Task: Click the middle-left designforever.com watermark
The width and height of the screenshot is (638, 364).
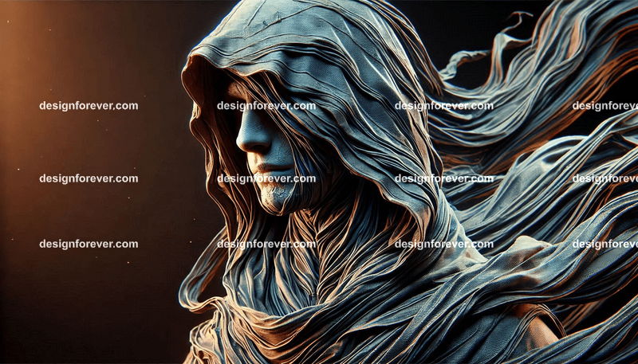Action: click(x=89, y=179)
